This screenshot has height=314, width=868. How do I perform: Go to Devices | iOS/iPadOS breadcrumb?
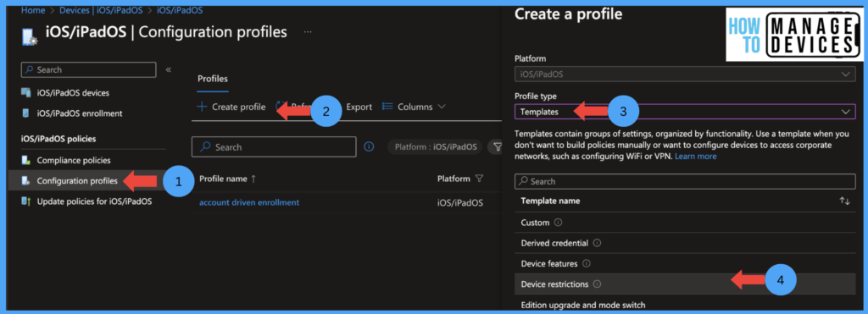pos(100,10)
